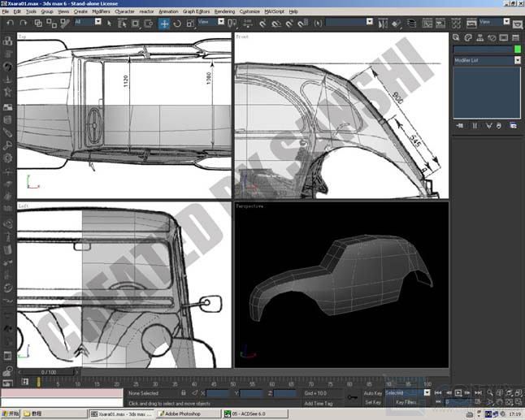Toggle the Angle Snap button
This screenshot has width=525, height=420.
pos(276,23)
